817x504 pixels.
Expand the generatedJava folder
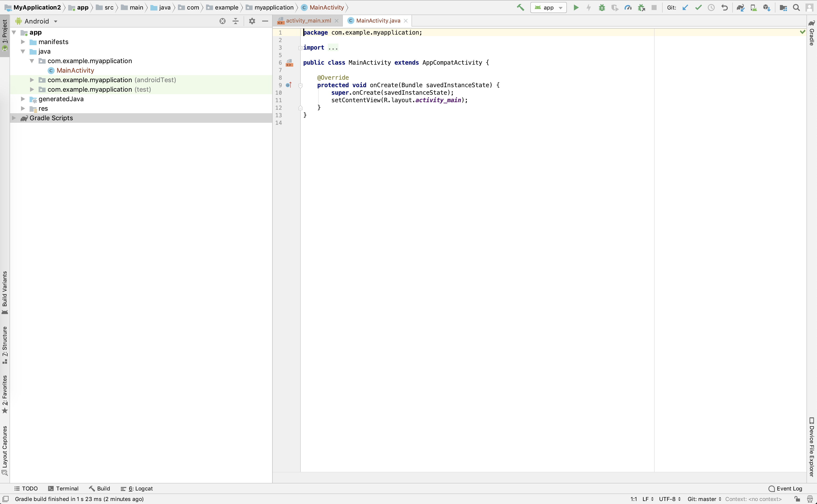click(x=23, y=99)
